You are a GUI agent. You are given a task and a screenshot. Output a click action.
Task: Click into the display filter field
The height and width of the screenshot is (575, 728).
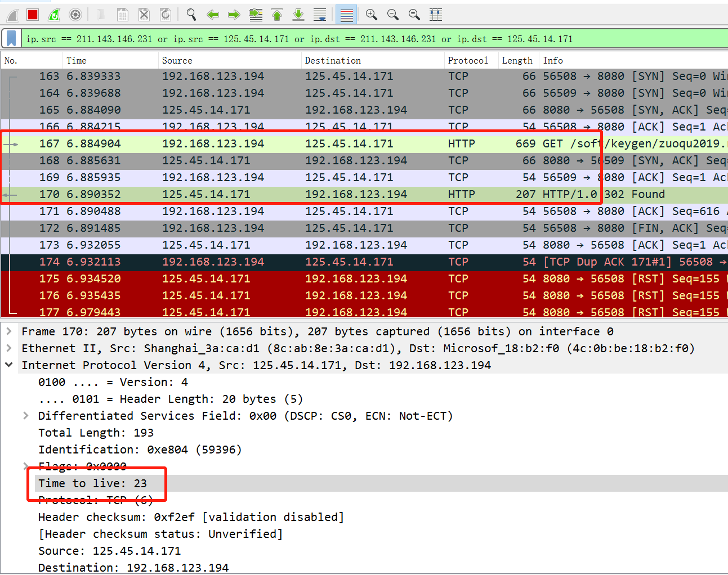(x=374, y=39)
